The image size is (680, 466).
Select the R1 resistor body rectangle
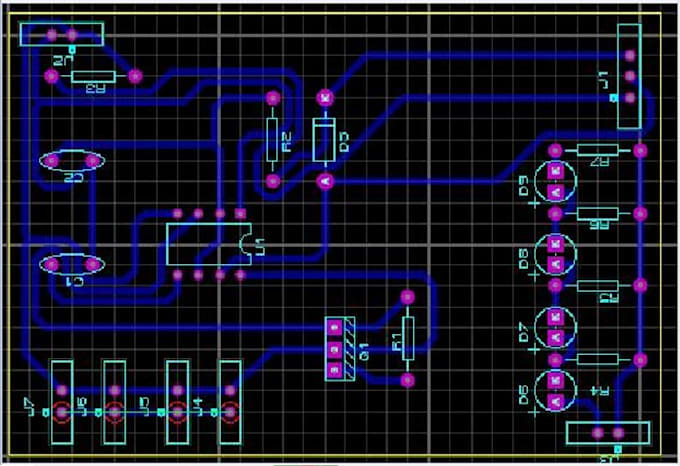[408, 339]
